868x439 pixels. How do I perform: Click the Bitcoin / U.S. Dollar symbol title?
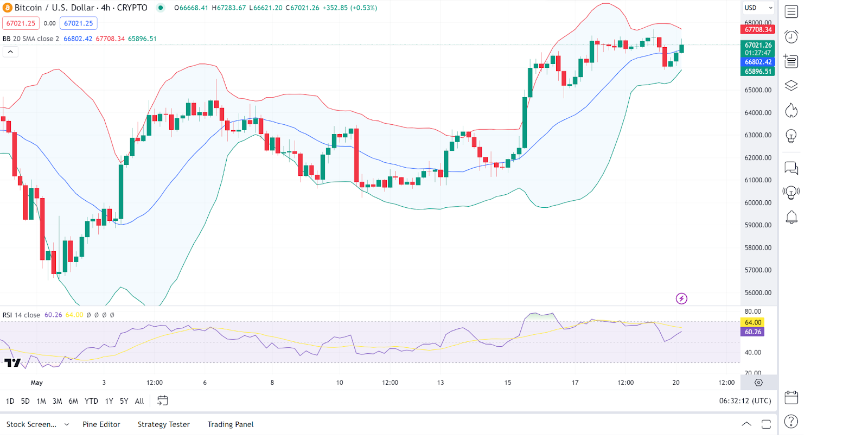81,8
